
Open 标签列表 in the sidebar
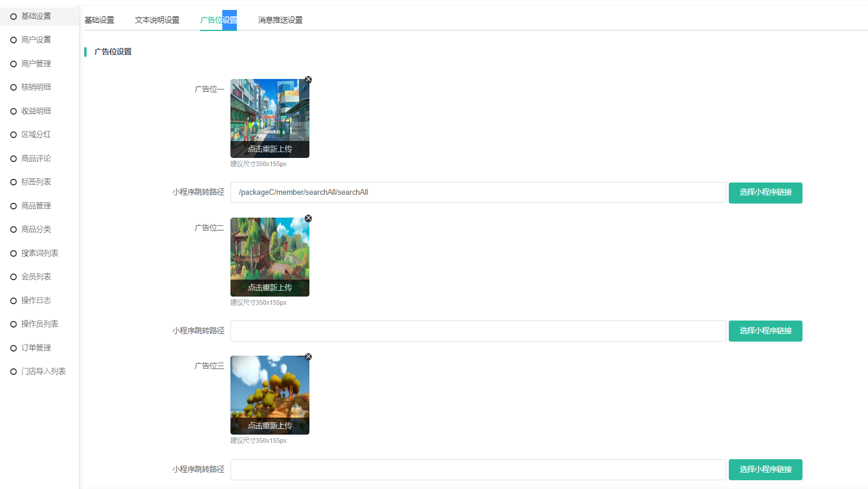click(x=36, y=182)
